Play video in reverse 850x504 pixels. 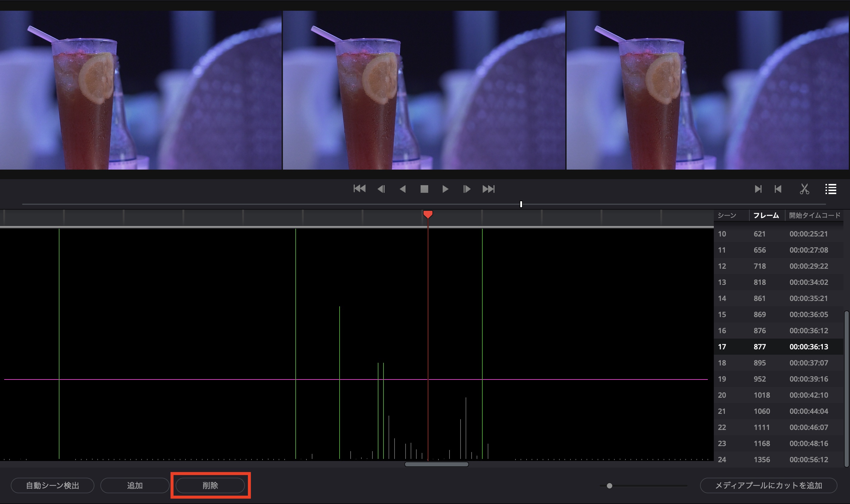pyautogui.click(x=403, y=189)
